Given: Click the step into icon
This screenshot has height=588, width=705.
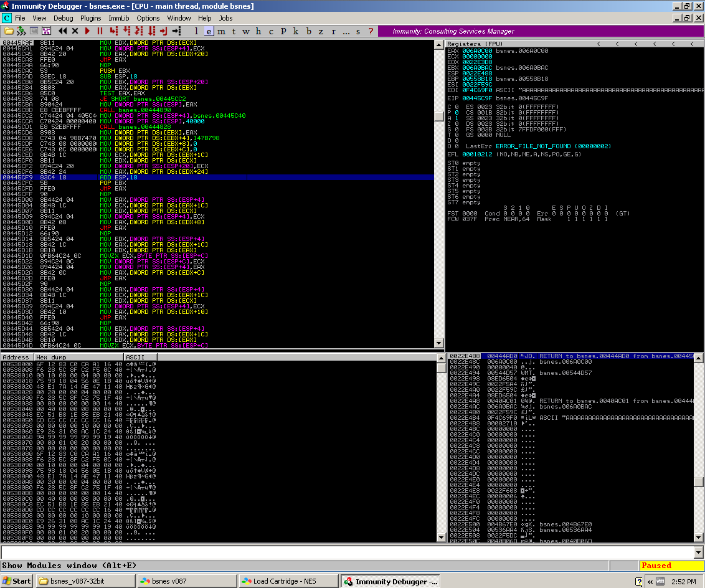Looking at the screenshot, I should 114,31.
